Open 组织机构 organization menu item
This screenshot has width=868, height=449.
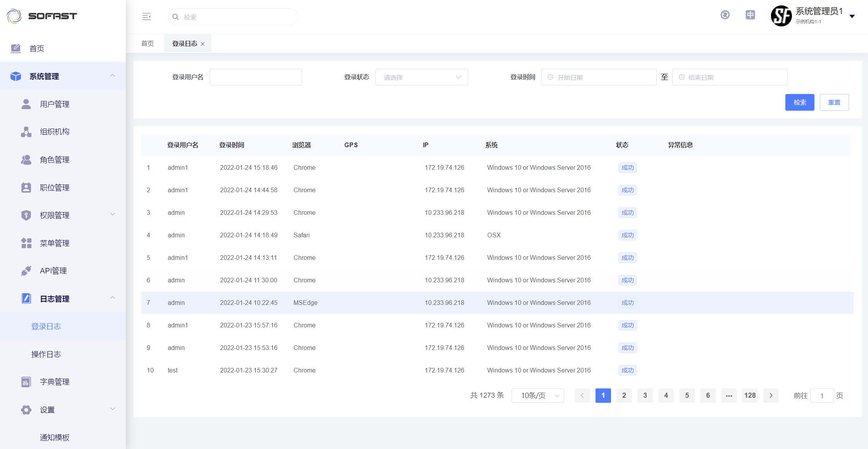pos(54,132)
